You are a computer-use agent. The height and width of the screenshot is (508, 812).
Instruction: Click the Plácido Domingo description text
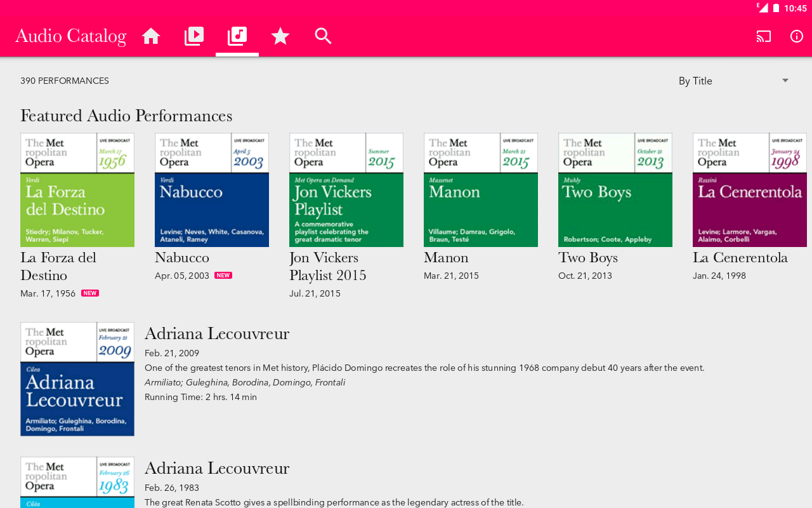coord(424,368)
